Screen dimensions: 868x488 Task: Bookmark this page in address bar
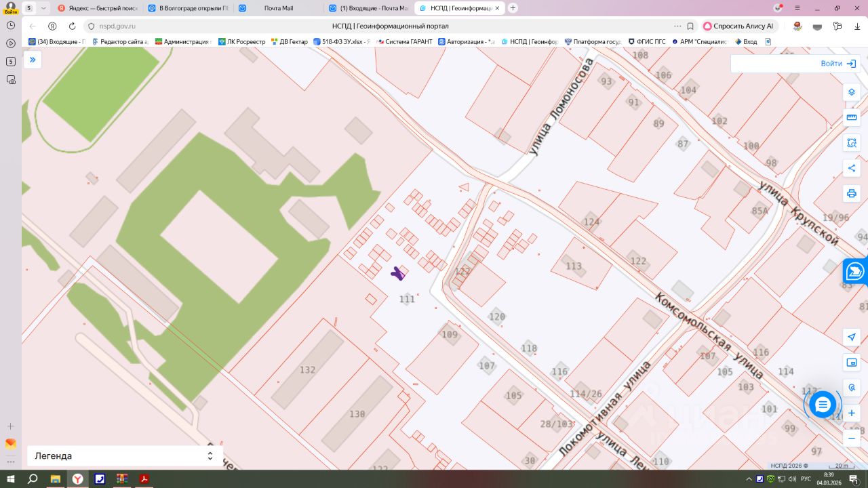[690, 26]
